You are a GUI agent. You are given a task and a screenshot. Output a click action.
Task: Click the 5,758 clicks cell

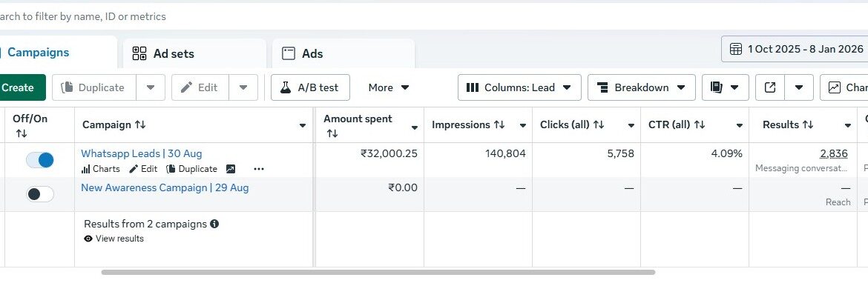[x=620, y=153]
